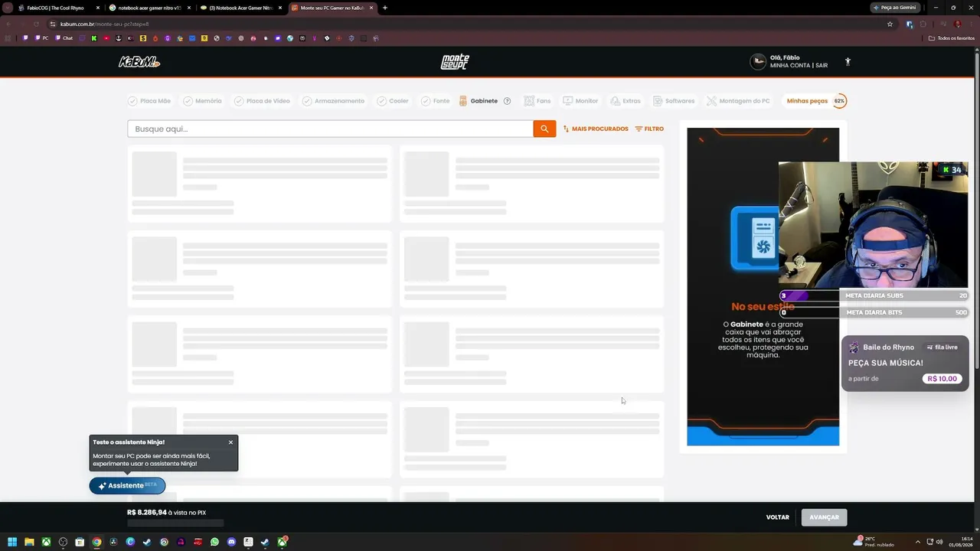Go to the Fonte step
This screenshot has height=551, width=980.
coord(435,101)
